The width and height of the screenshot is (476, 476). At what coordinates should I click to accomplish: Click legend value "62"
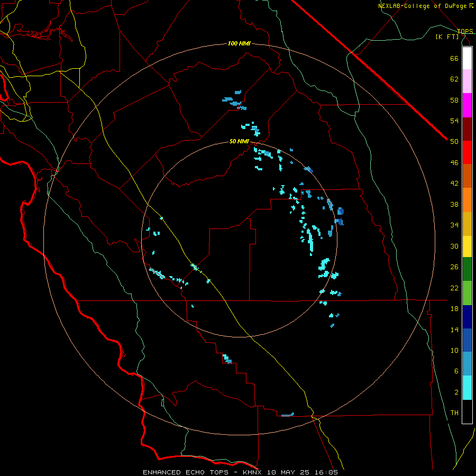pyautogui.click(x=454, y=79)
